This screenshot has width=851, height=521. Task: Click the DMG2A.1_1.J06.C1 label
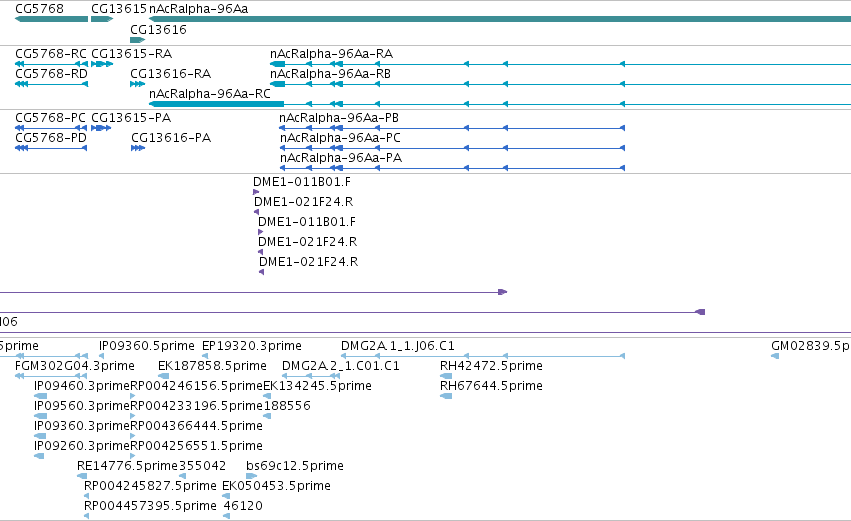[398, 346]
